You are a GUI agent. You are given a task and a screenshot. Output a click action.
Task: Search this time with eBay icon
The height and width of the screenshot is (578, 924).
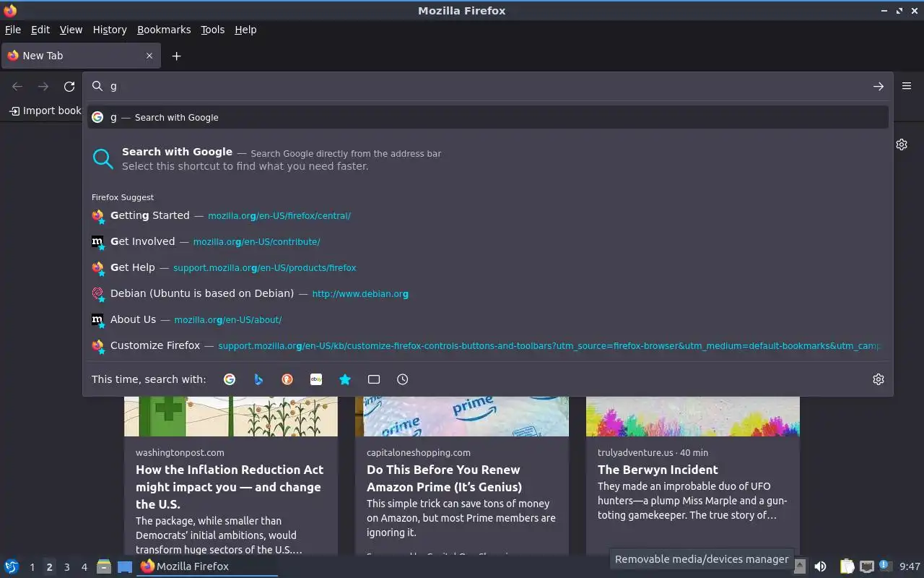pos(316,379)
